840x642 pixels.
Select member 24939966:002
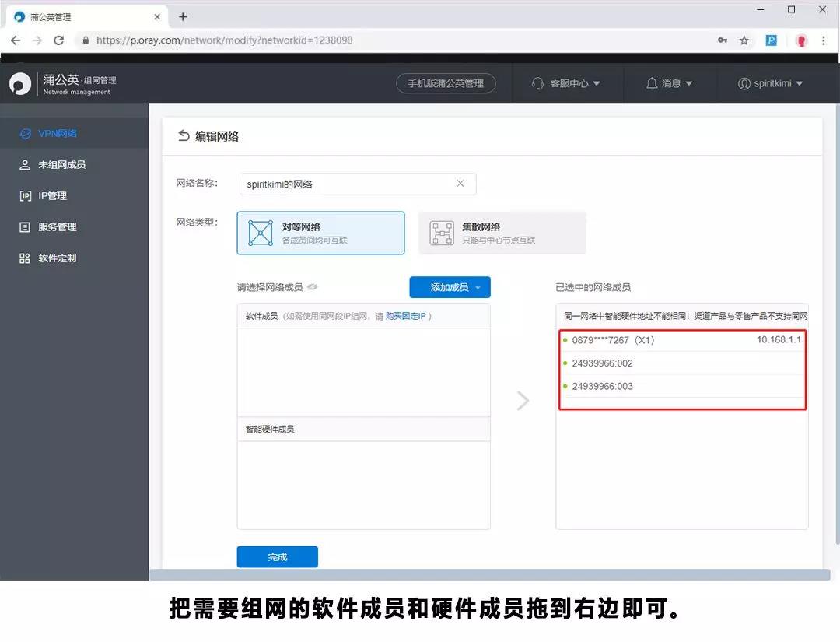[x=682, y=363]
